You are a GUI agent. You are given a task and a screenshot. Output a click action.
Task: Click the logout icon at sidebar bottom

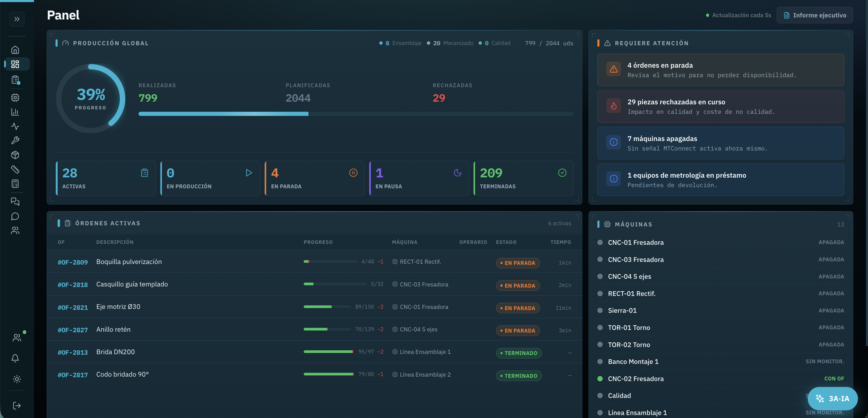coord(17,406)
